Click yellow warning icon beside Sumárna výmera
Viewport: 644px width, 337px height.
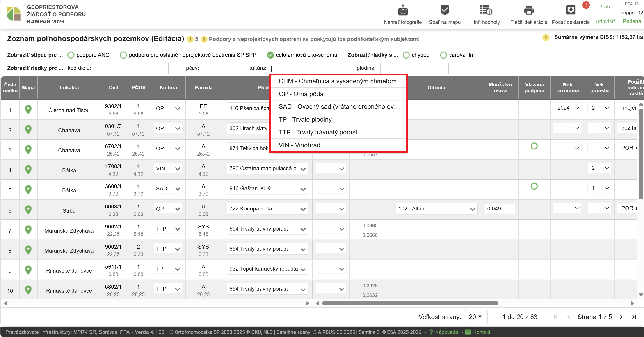(x=546, y=37)
